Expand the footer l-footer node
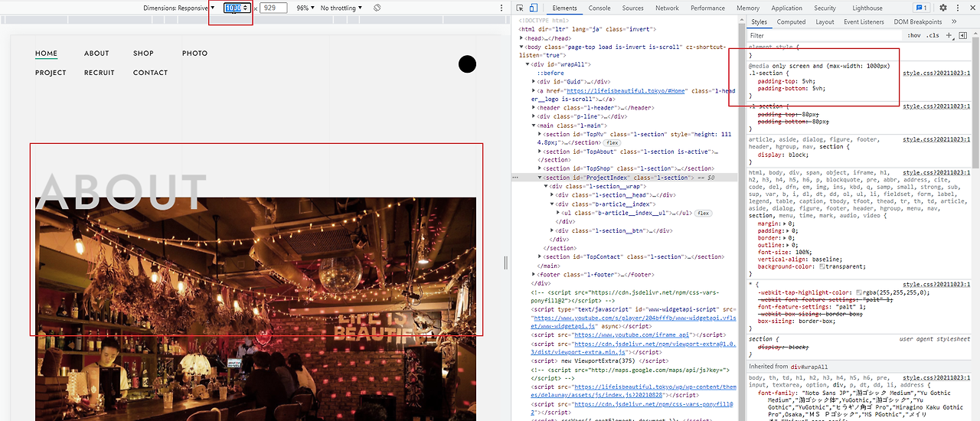The width and height of the screenshot is (980, 421). (534, 275)
